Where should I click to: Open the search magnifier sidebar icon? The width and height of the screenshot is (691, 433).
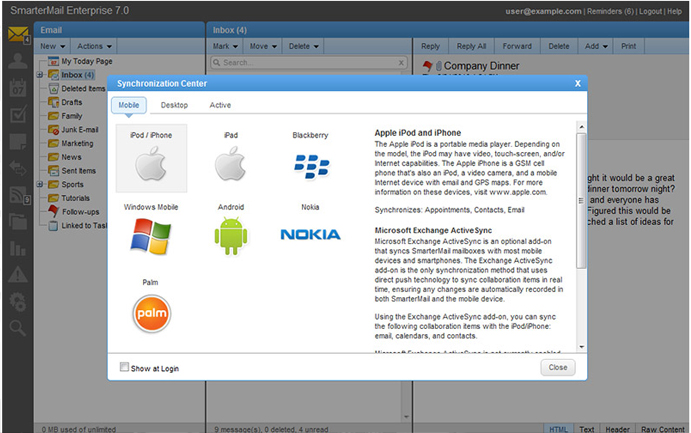[18, 328]
